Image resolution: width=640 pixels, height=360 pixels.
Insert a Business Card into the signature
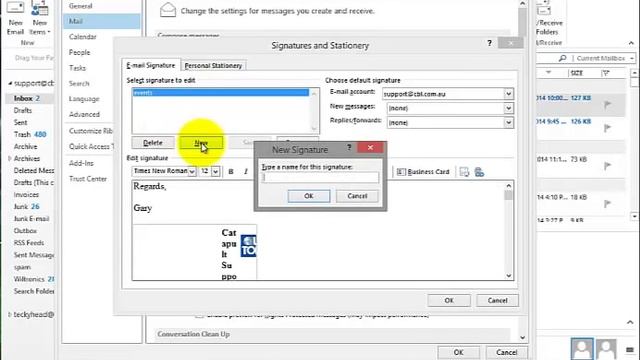(x=423, y=172)
